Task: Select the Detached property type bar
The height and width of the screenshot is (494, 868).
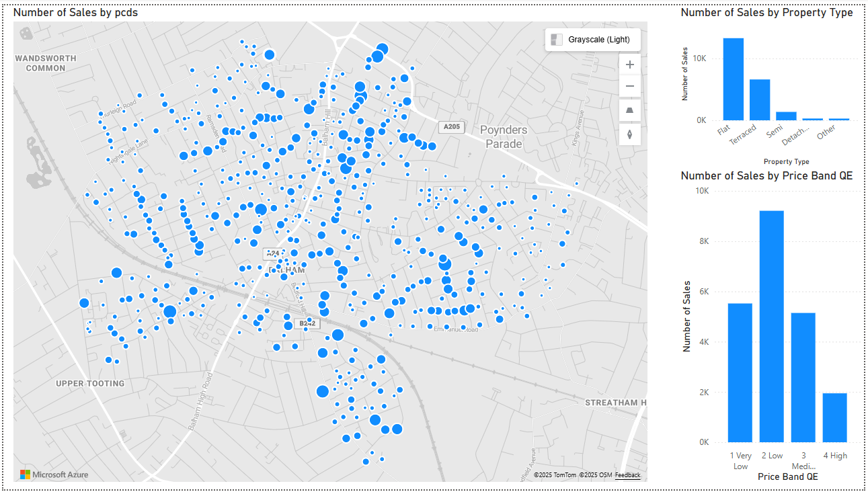Action: (813, 118)
